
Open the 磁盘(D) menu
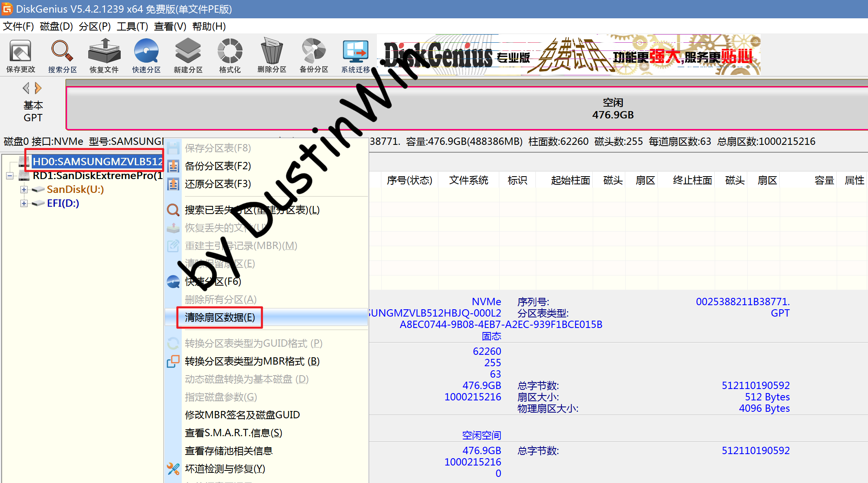57,26
